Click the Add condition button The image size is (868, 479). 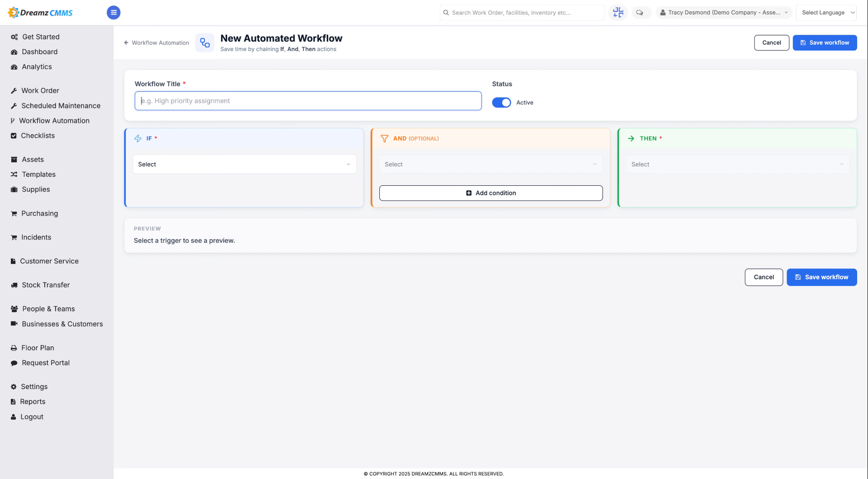pos(491,193)
